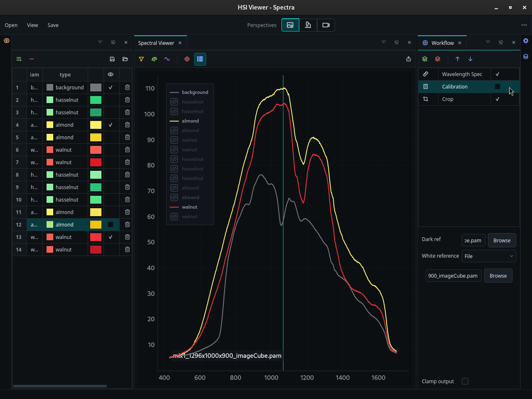Toggle the Calibration step checkbox

498,86
